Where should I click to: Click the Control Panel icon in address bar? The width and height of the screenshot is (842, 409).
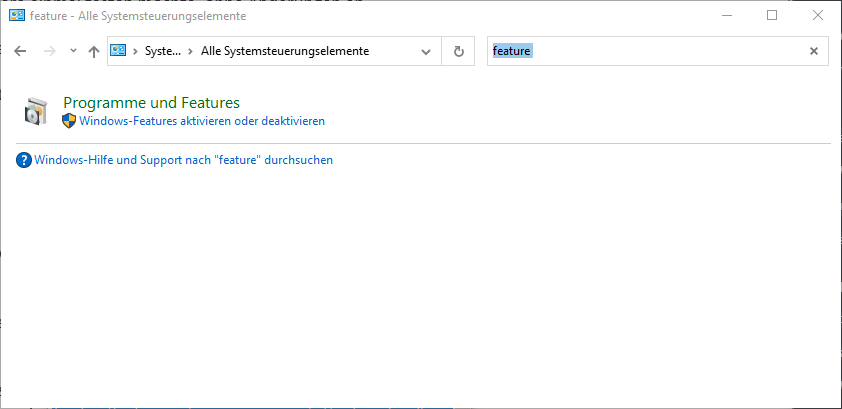tap(119, 51)
